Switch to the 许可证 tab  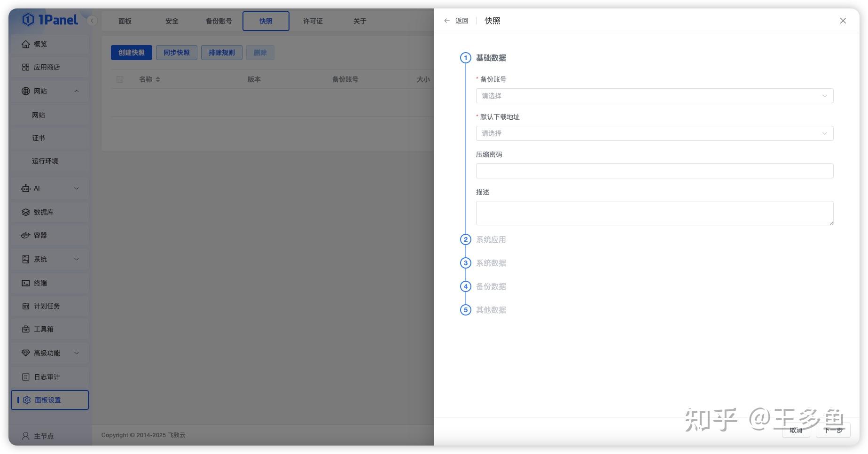[313, 21]
